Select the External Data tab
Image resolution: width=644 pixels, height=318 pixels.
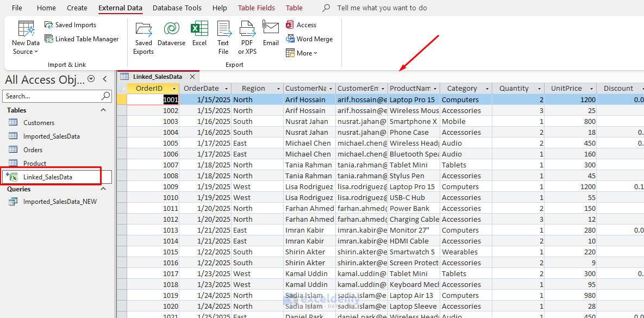click(x=120, y=8)
